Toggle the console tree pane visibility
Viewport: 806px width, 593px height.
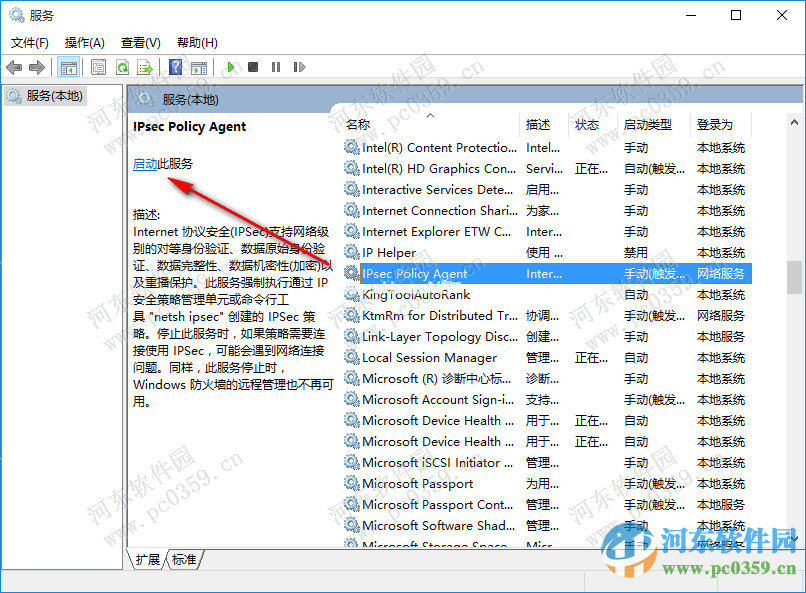pos(67,67)
